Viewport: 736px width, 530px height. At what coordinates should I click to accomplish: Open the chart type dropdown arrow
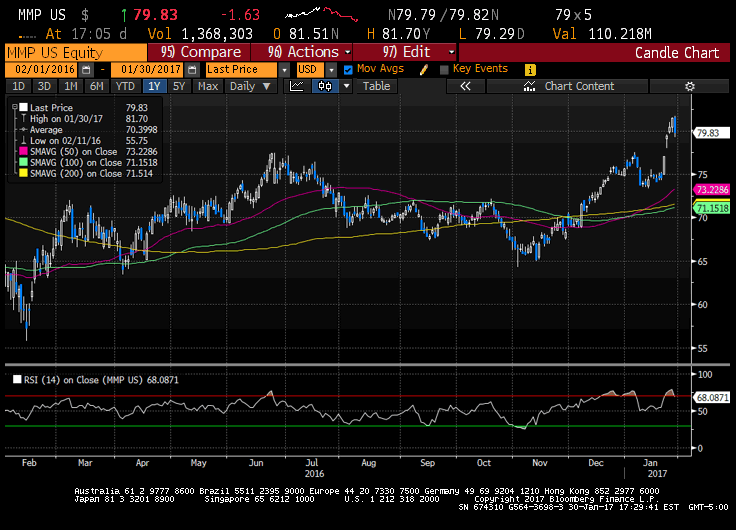coord(346,86)
